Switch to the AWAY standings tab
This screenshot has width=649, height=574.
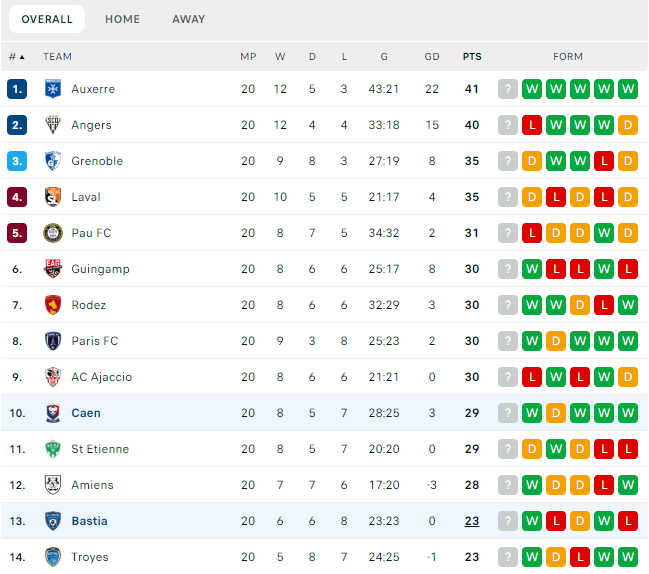click(x=189, y=19)
